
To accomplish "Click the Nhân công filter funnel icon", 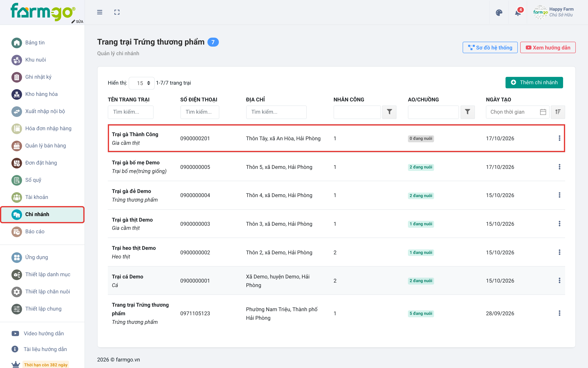I will 389,112.
